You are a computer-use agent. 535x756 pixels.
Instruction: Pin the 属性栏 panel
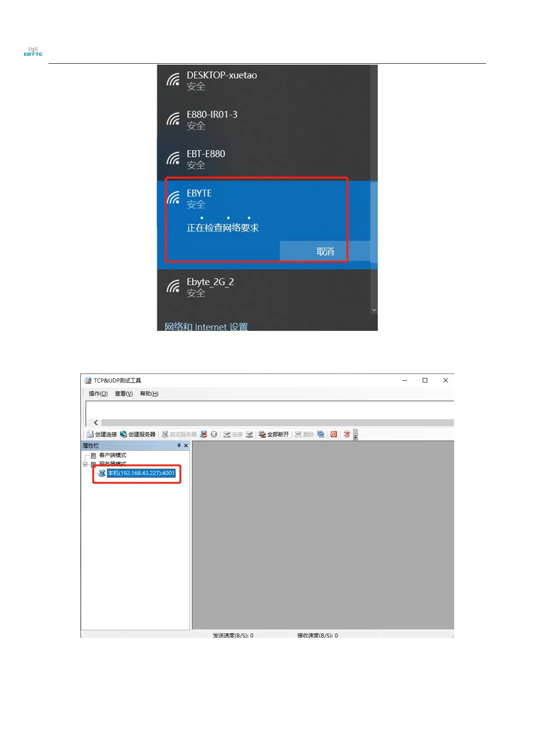click(179, 445)
